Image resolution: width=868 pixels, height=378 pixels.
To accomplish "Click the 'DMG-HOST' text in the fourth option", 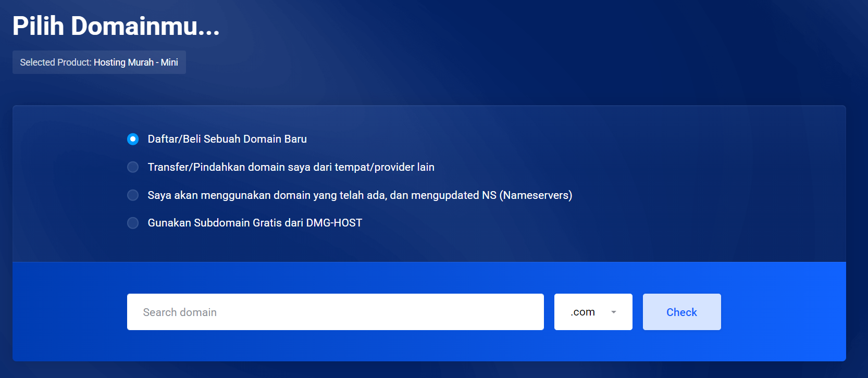I will coord(334,223).
